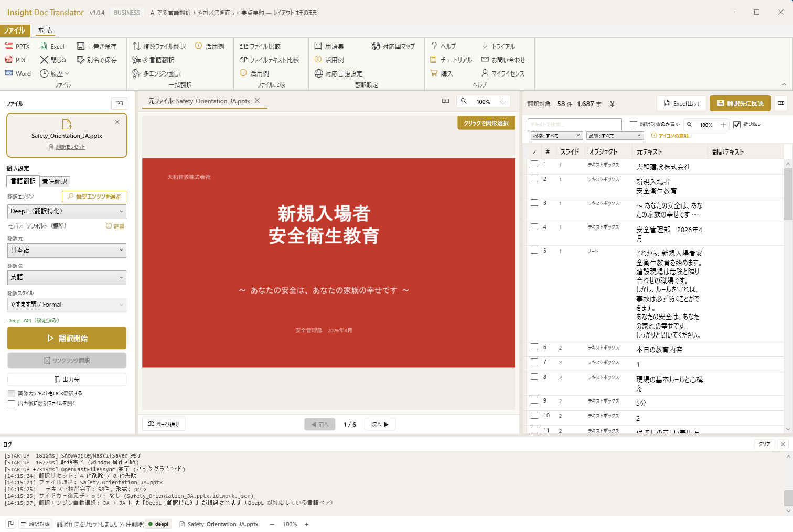Open 多言語翻訳 tool
The height and width of the screenshot is (532, 793).
[153, 60]
